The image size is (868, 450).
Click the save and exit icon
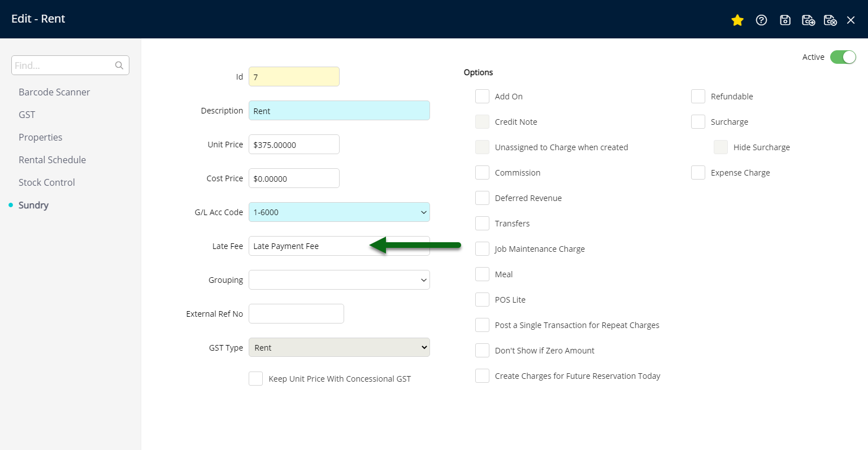tap(830, 20)
